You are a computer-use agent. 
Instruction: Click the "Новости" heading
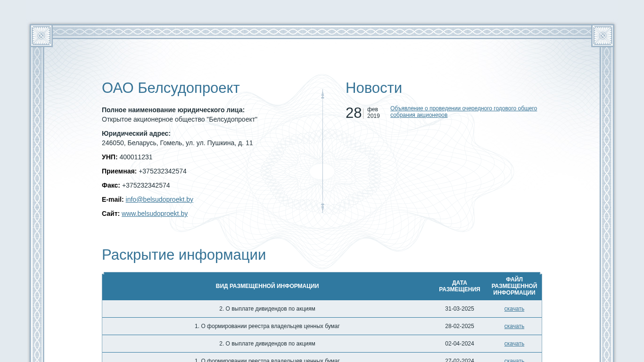point(374,88)
